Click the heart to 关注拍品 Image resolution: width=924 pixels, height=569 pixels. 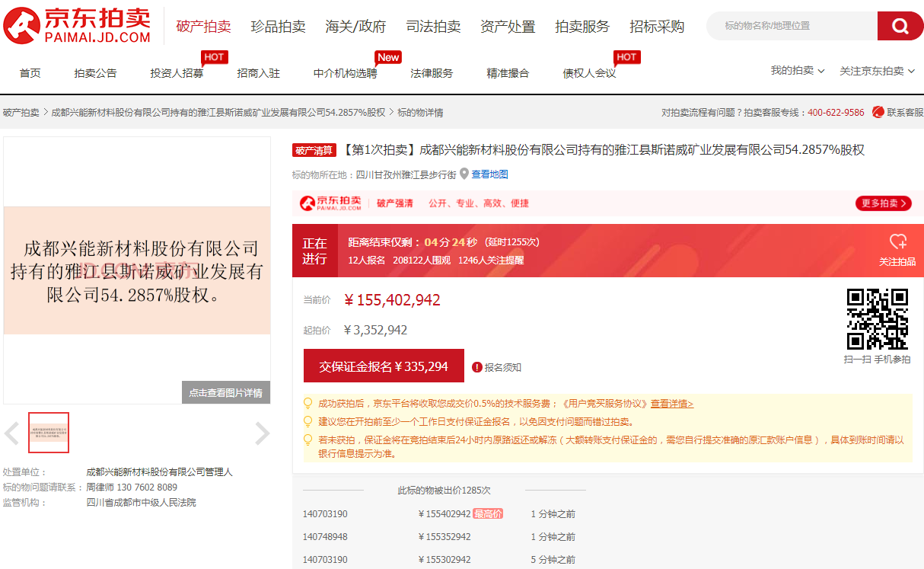pyautogui.click(x=900, y=242)
